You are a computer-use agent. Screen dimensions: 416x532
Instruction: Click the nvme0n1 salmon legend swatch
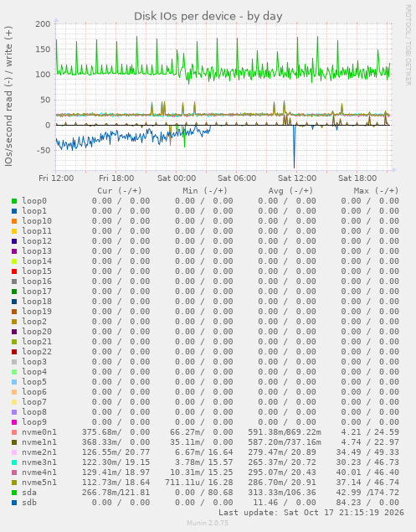coord(14,432)
